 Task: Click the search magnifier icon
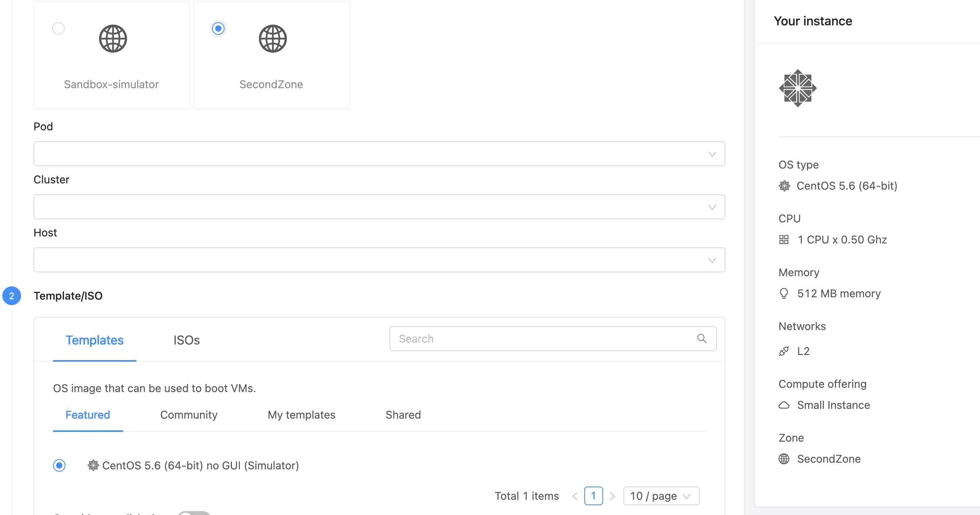pyautogui.click(x=702, y=339)
